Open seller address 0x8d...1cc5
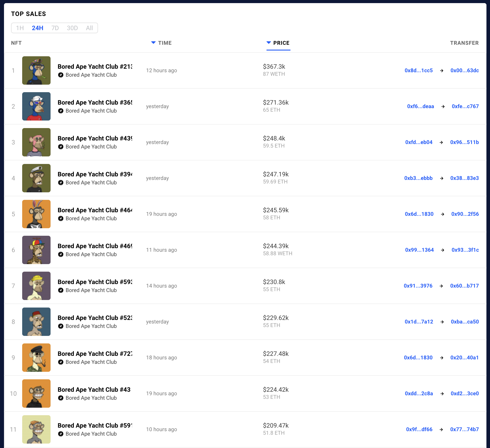This screenshot has height=448, width=490. pyautogui.click(x=419, y=70)
